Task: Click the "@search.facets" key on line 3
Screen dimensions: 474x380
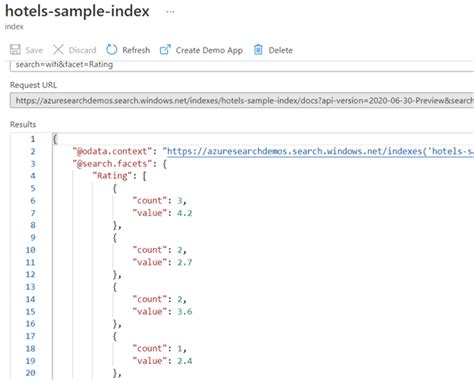Action: click(x=112, y=164)
